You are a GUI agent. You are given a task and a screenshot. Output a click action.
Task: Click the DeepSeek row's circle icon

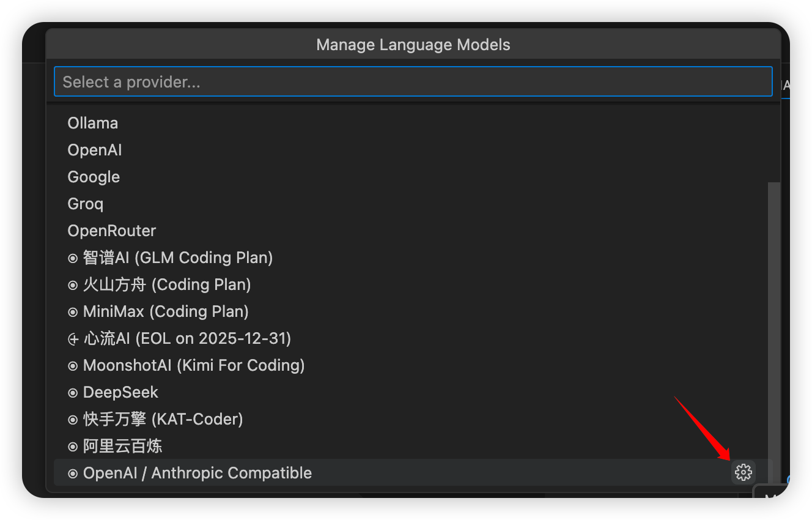point(73,393)
